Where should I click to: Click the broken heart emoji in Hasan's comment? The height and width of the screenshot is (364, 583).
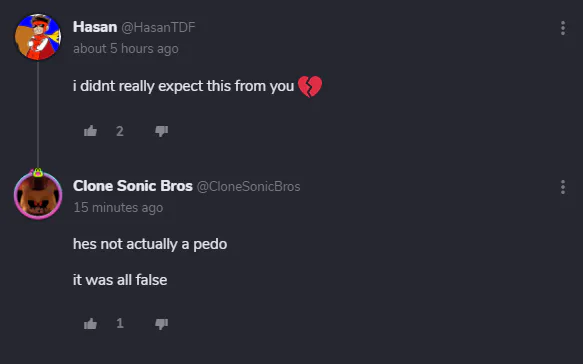(310, 86)
